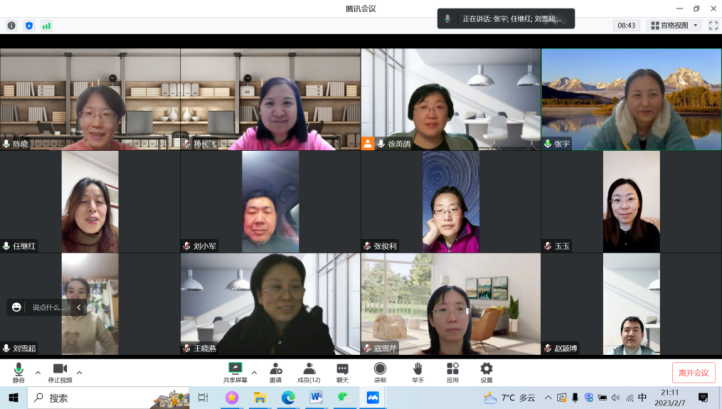Mute microphone with 静音 button
The width and height of the screenshot is (722, 409).
(x=18, y=373)
